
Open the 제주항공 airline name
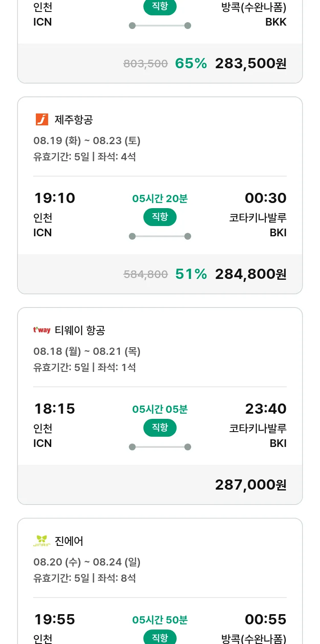tap(74, 120)
